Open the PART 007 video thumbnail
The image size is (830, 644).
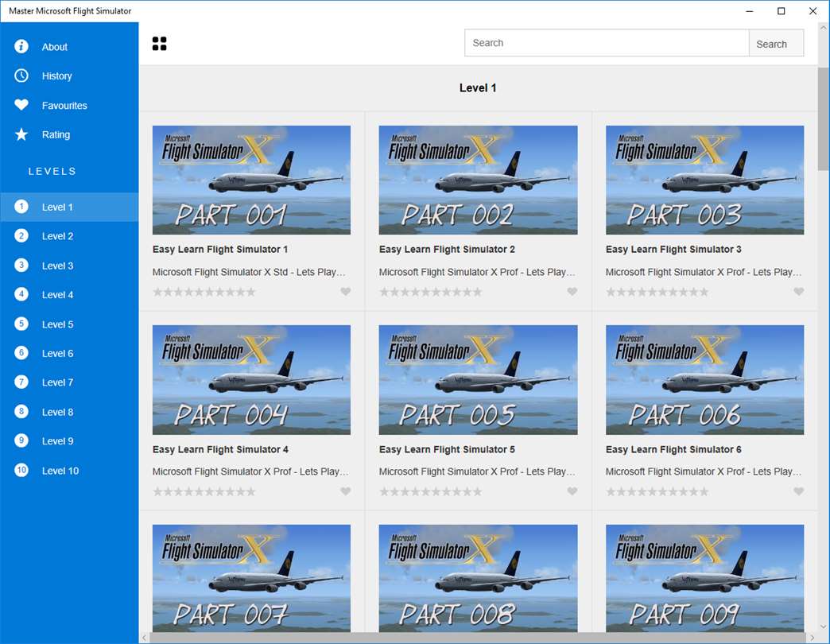(251, 578)
